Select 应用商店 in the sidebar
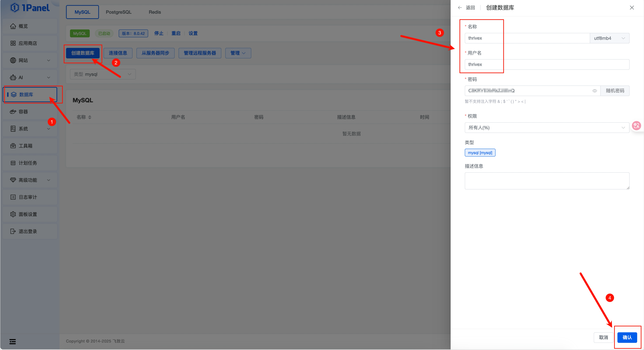The height and width of the screenshot is (350, 644). pyautogui.click(x=30, y=43)
